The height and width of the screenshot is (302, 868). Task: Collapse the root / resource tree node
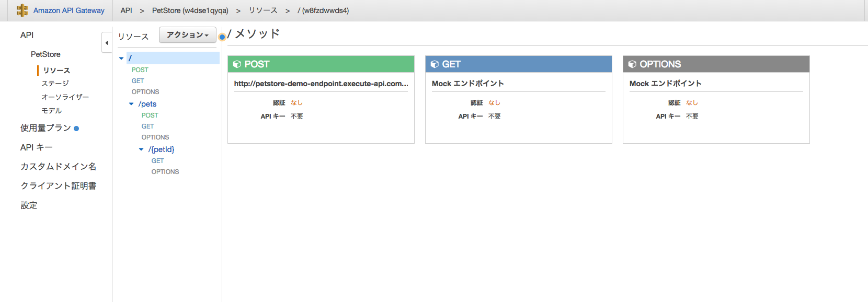tap(121, 59)
